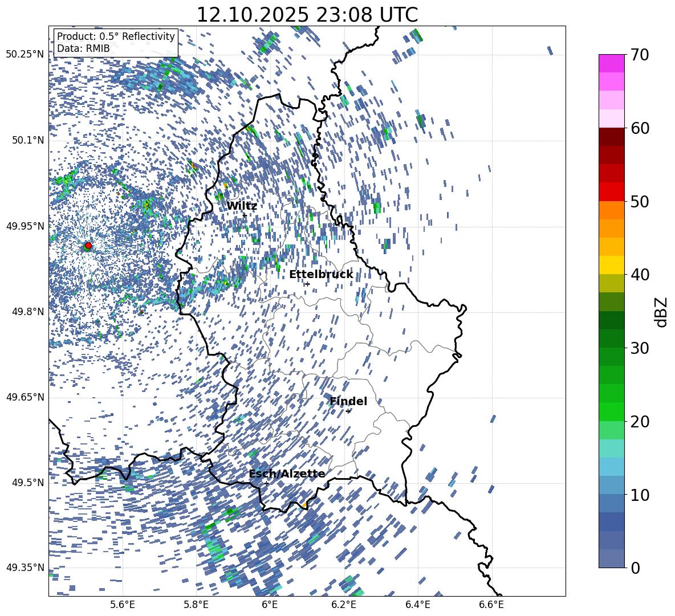The width and height of the screenshot is (675, 616).
Task: Click the colorbar tick label 60
Action: pyautogui.click(x=639, y=128)
